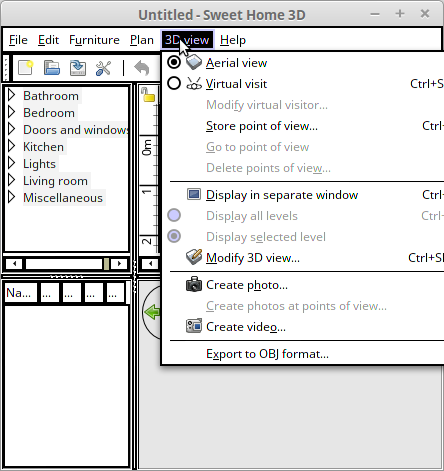Click catalog scrollbar right arrow
This screenshot has width=444, height=471.
coord(119,264)
